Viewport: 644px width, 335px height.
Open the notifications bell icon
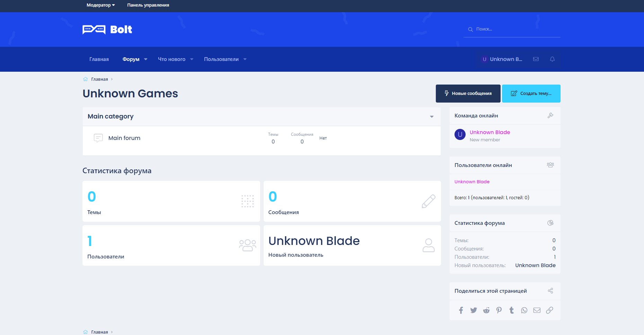click(552, 59)
